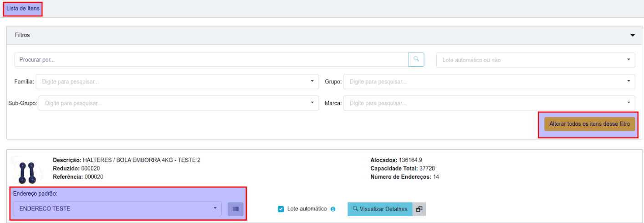Open the Família dropdown

pyautogui.click(x=178, y=82)
